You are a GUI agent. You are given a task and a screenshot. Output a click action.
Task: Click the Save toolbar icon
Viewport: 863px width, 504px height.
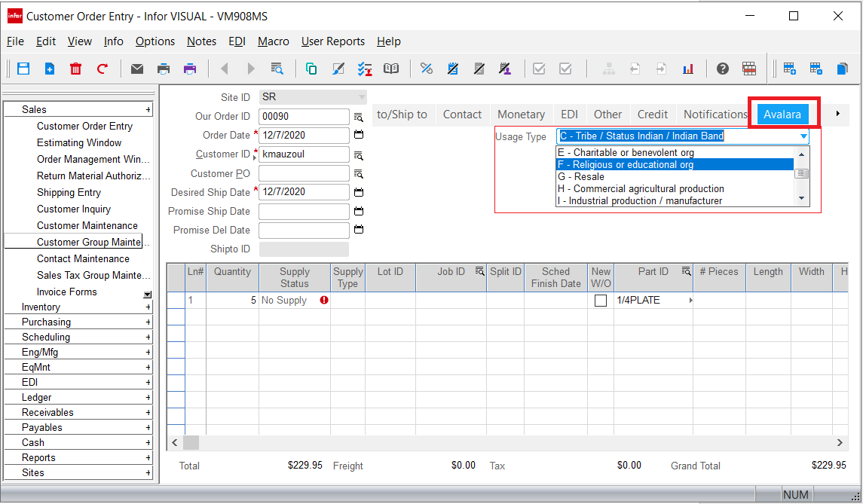point(23,69)
